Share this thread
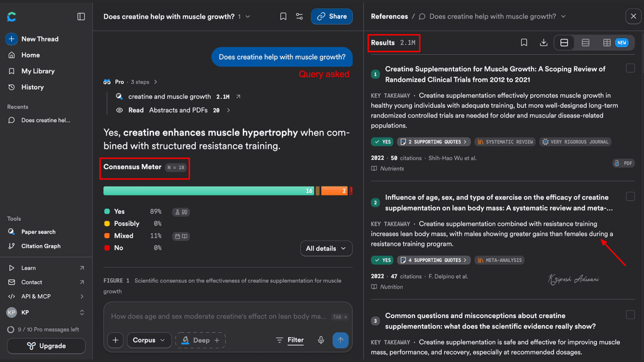Image resolution: width=644 pixels, height=362 pixels. pos(331,16)
